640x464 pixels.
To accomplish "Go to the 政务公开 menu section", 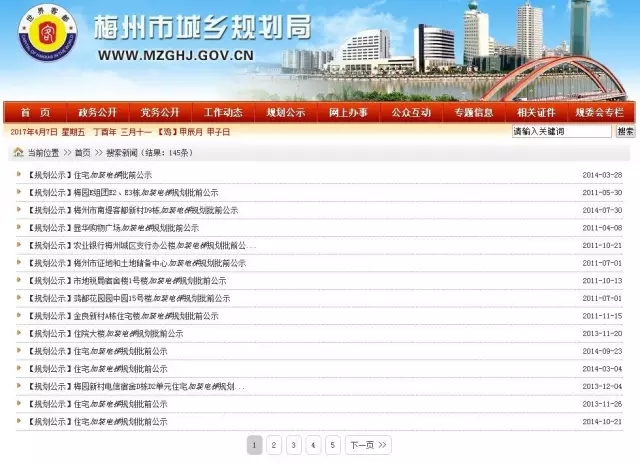I will 97,113.
